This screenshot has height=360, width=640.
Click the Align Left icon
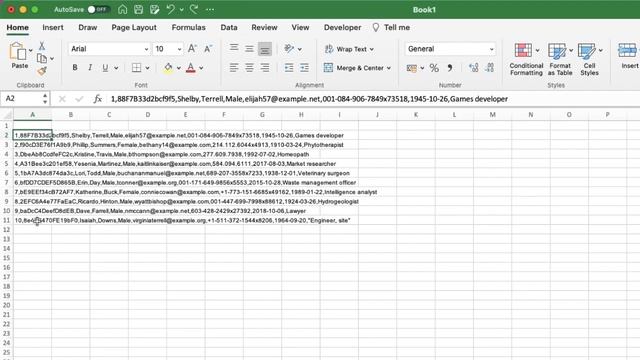tap(233, 68)
